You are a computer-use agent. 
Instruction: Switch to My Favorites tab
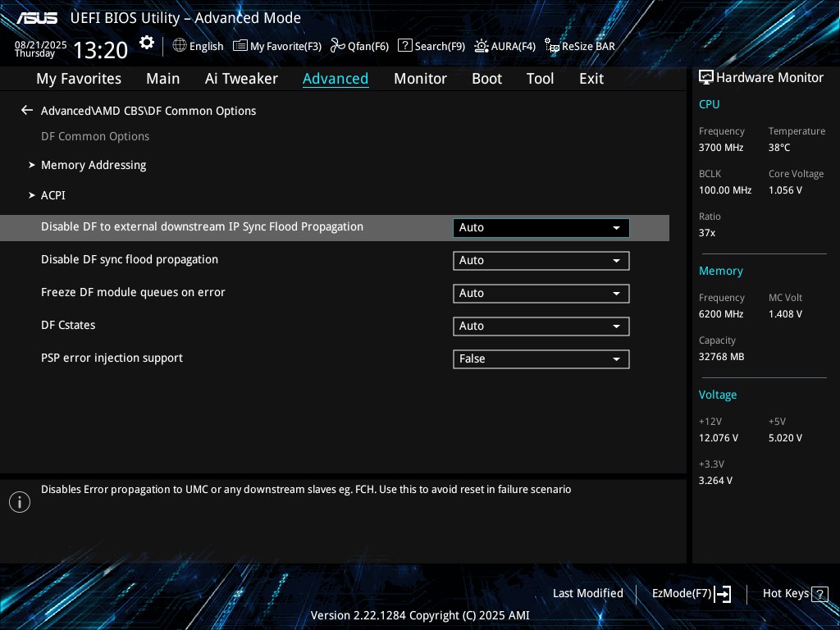(79, 79)
